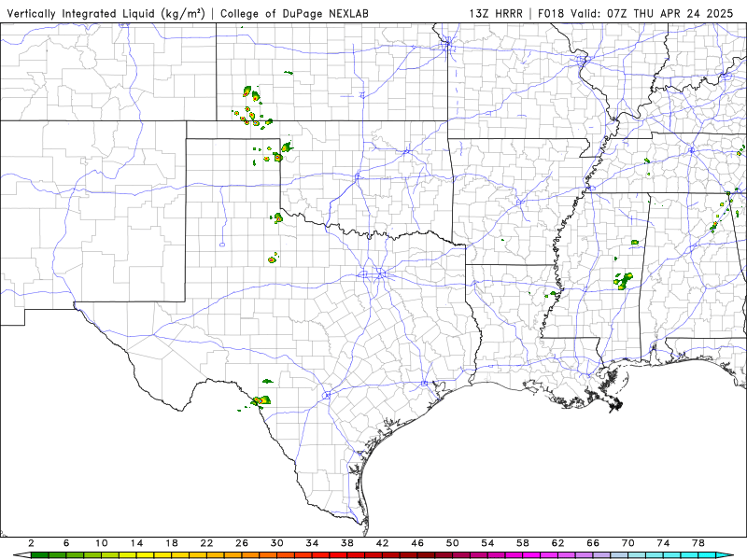The width and height of the screenshot is (747, 560).
Task: Click the colorbar label '10'
Action: click(x=102, y=543)
